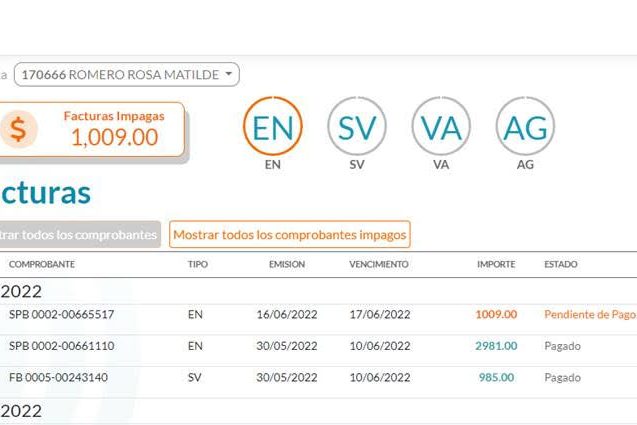Sort by the EMISION column header
This screenshot has width=637, height=425.
tap(287, 264)
